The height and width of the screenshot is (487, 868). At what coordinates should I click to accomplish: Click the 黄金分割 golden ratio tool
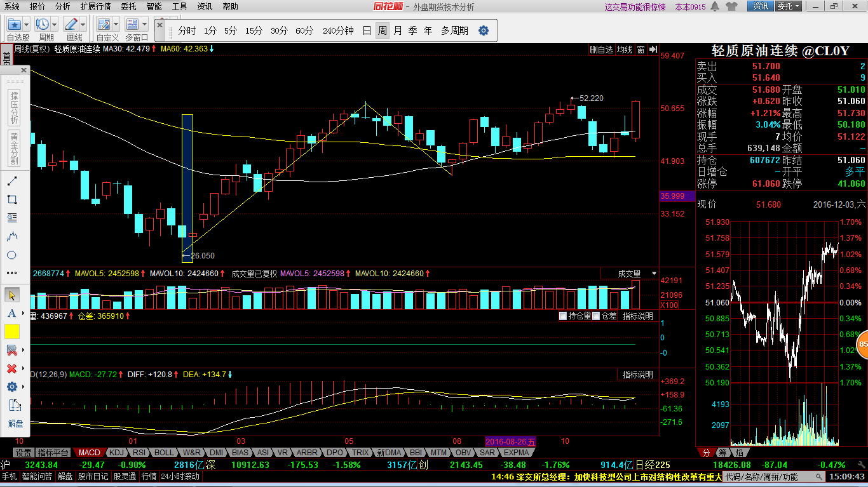point(14,149)
